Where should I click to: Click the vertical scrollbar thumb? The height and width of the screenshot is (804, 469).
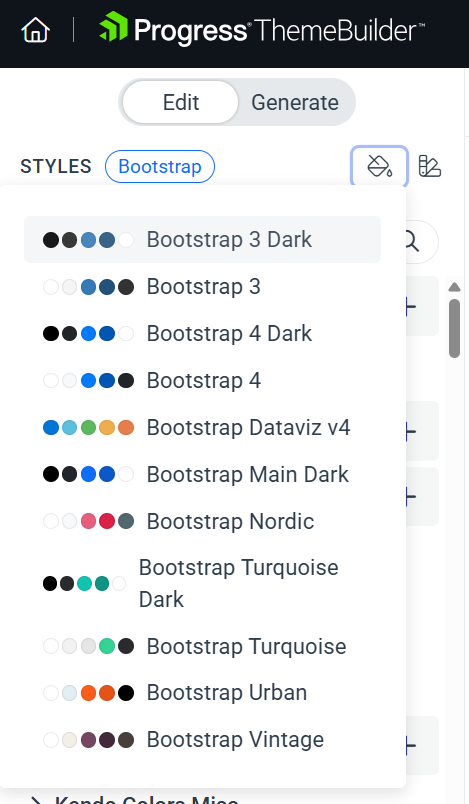point(454,328)
